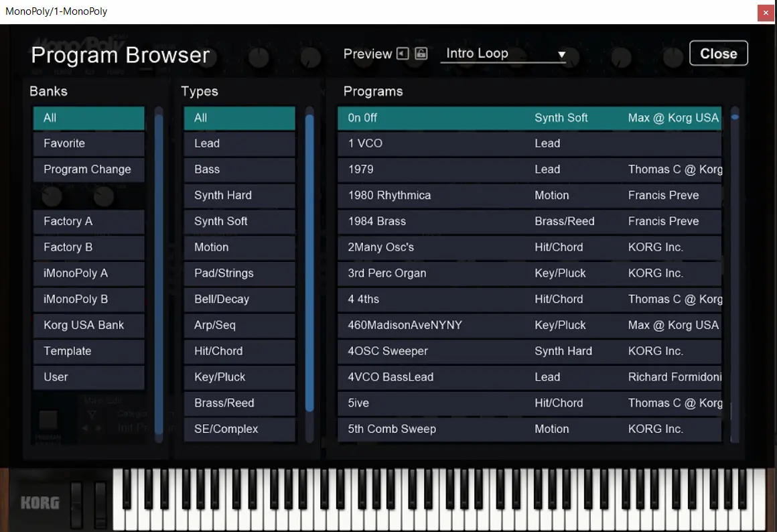Filter programs by Bass type
This screenshot has width=777, height=532.
239,170
